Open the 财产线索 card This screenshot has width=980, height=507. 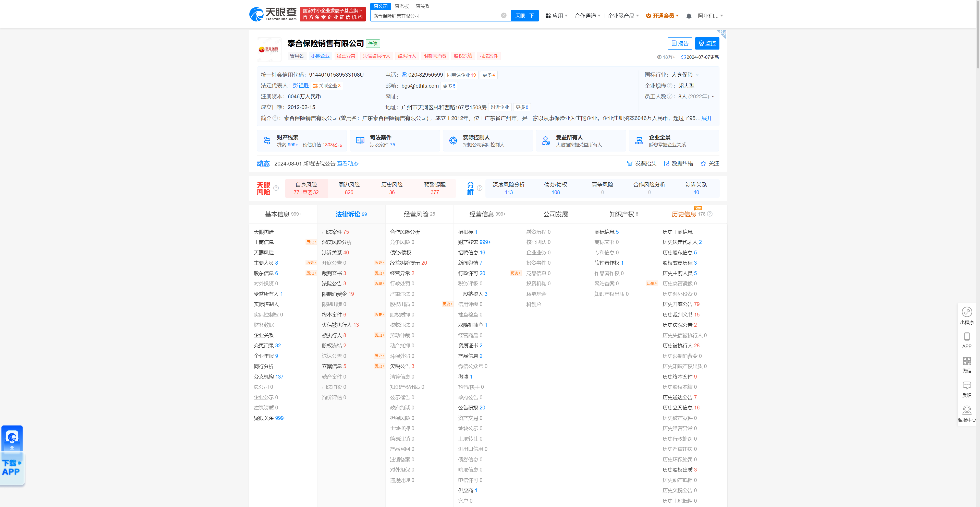coord(302,141)
